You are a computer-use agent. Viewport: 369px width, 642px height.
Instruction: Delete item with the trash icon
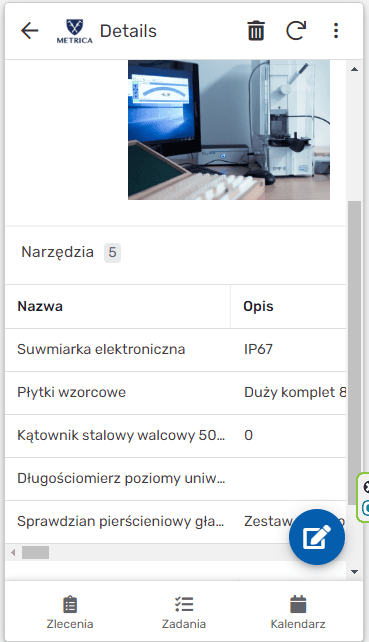[x=256, y=31]
